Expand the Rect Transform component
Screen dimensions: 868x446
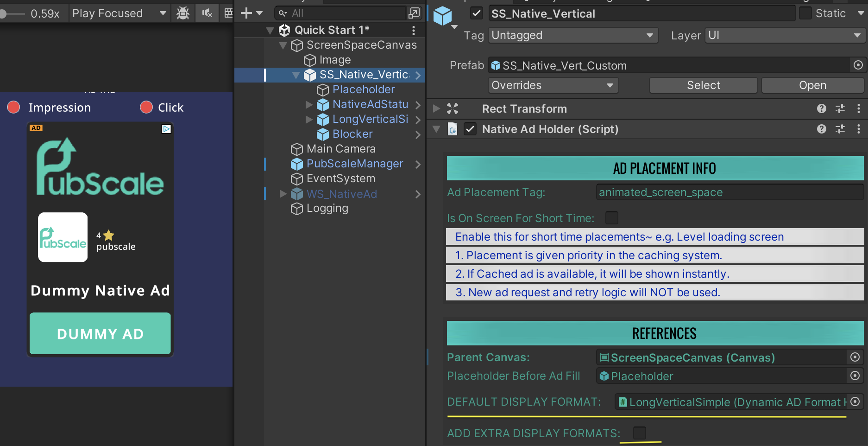[x=436, y=109]
